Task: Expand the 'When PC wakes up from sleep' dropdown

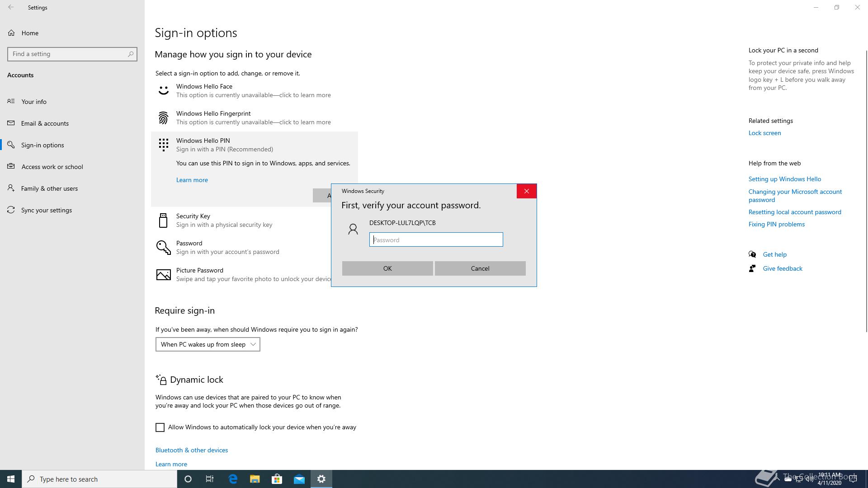Action: tap(208, 344)
